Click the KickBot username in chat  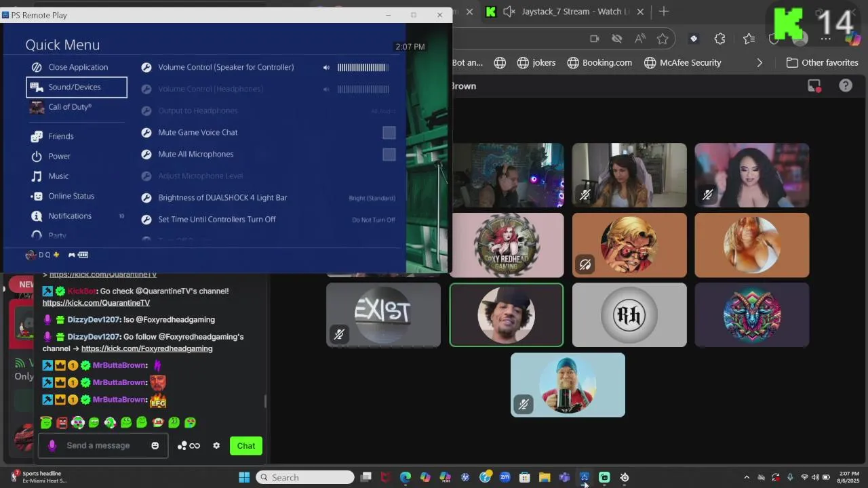point(82,291)
